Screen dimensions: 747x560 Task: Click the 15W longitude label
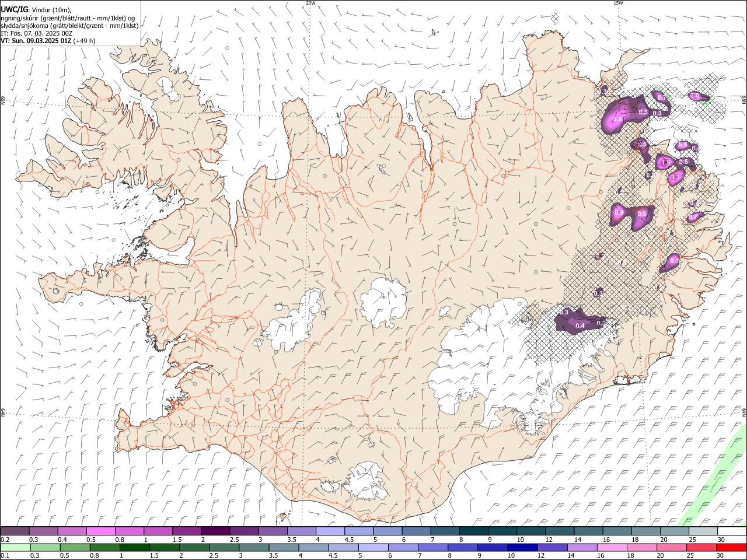coord(618,3)
